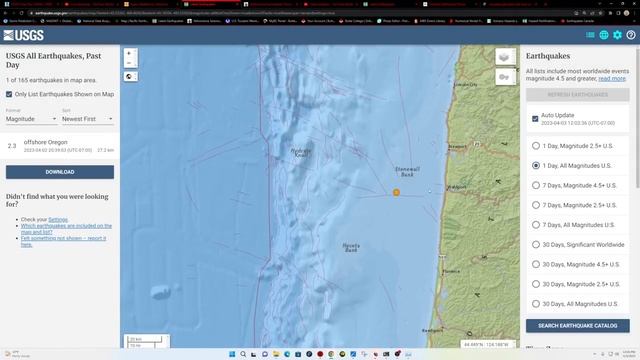Click the USGS logo in header

point(24,35)
